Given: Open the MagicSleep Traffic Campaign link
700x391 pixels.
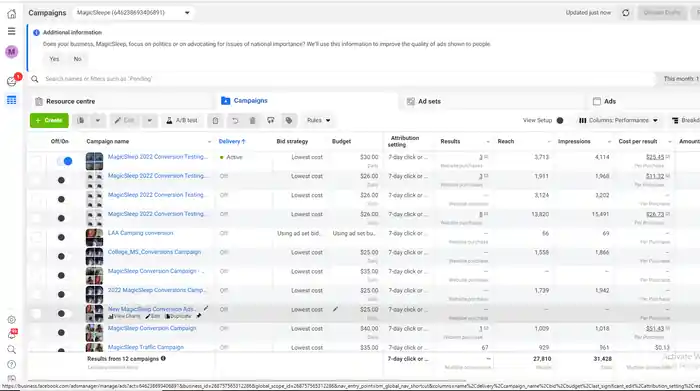Looking at the screenshot, I should tap(146, 347).
